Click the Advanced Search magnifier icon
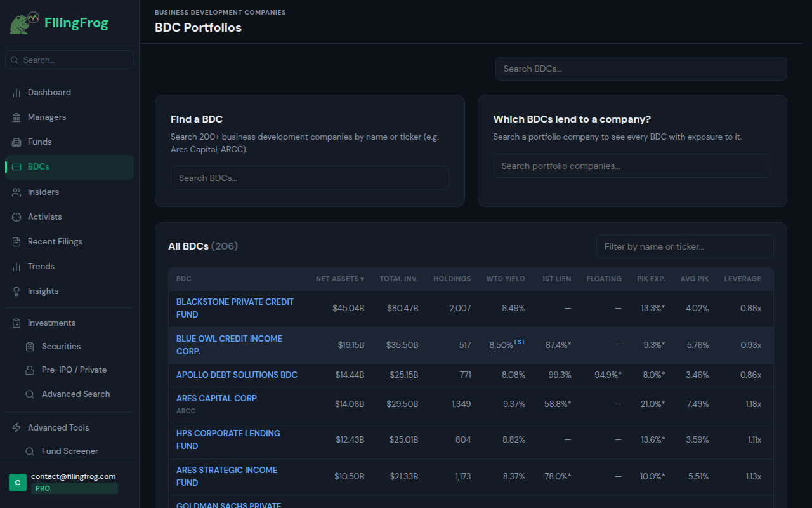Viewport: 812px width, 508px height. click(30, 394)
